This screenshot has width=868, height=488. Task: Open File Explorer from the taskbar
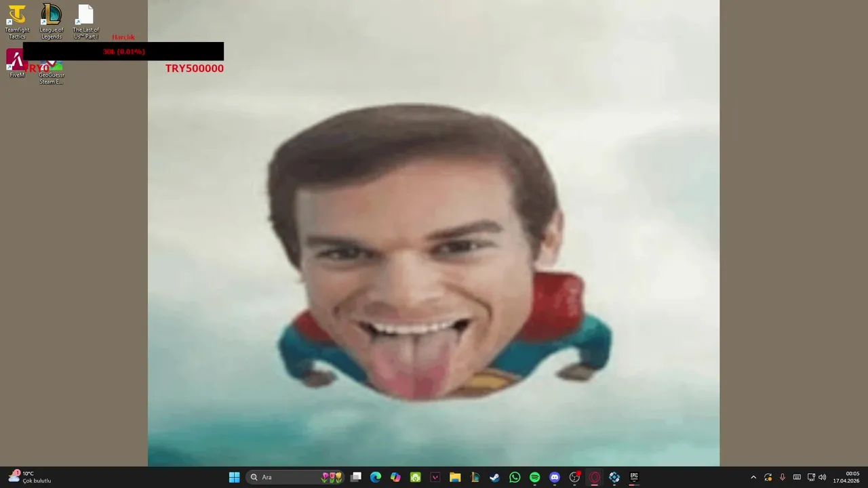click(455, 477)
